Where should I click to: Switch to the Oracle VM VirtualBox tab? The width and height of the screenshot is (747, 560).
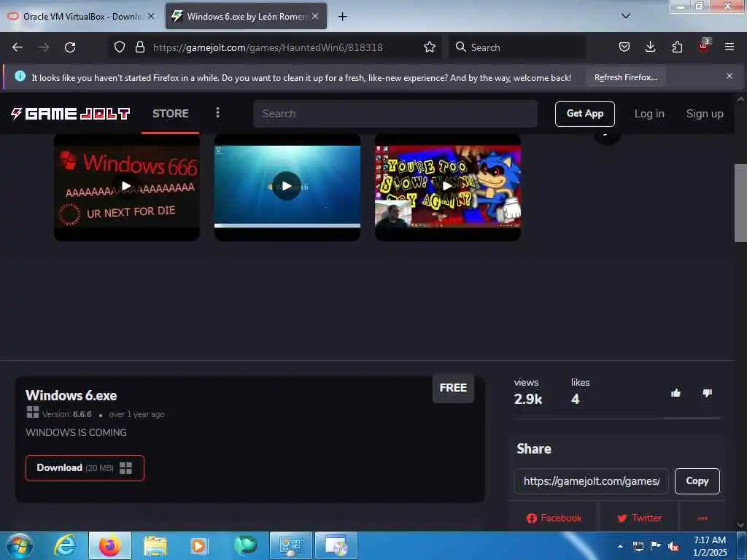pos(82,16)
